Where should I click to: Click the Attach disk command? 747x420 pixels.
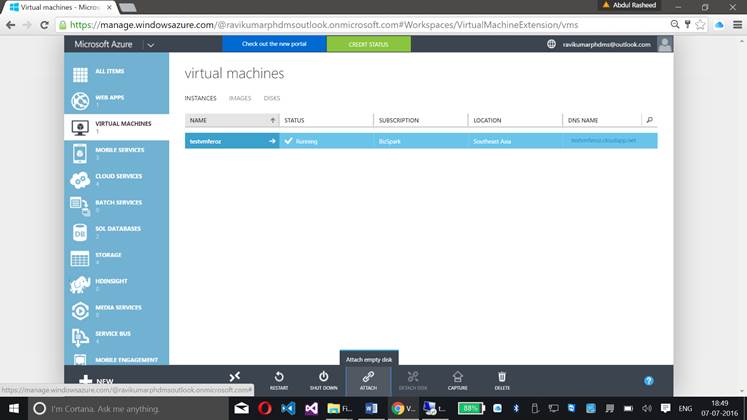pyautogui.click(x=368, y=381)
